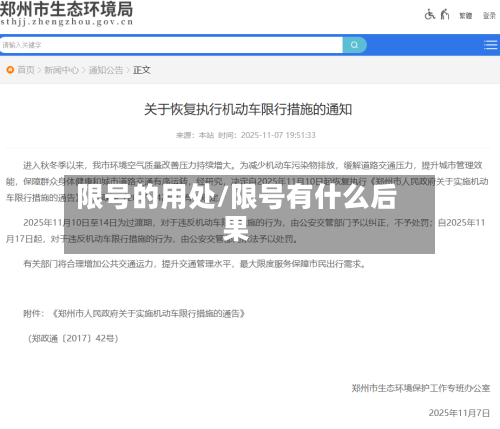The image size is (500, 429).
Task: Click the closing date 2025年11月7日
Action: (459, 413)
